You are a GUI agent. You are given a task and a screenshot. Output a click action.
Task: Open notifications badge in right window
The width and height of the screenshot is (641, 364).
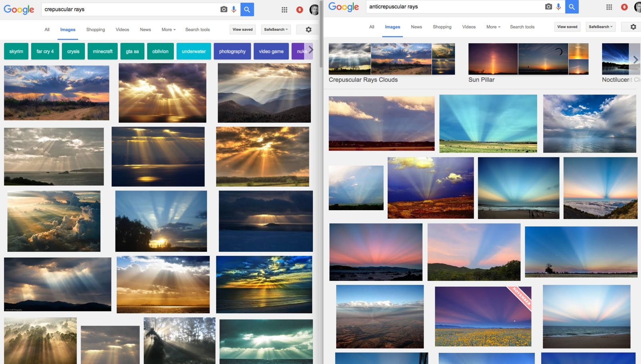[x=624, y=7]
